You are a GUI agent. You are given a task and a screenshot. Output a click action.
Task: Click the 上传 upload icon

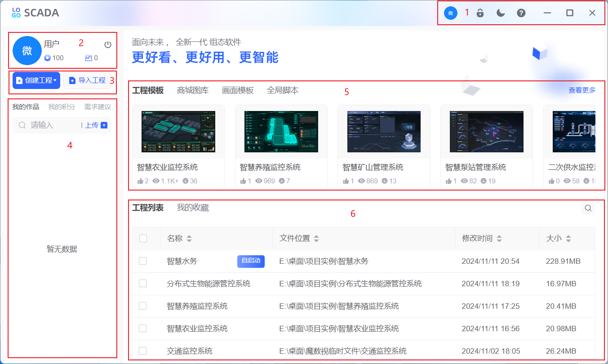tap(104, 125)
